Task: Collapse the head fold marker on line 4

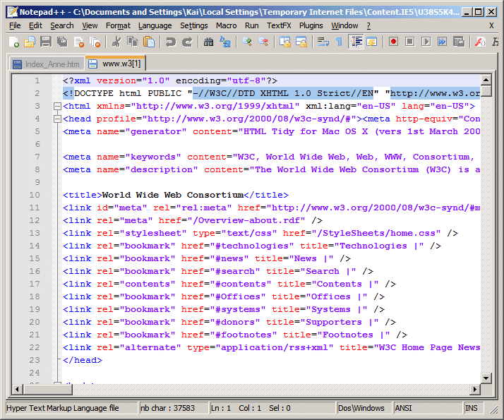Action: pyautogui.click(x=57, y=119)
